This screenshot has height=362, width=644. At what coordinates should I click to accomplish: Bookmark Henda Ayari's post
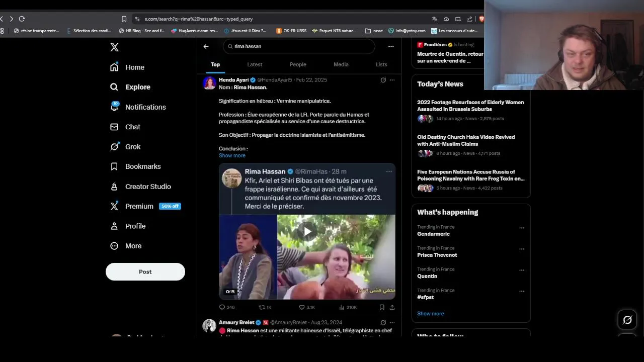(382, 307)
